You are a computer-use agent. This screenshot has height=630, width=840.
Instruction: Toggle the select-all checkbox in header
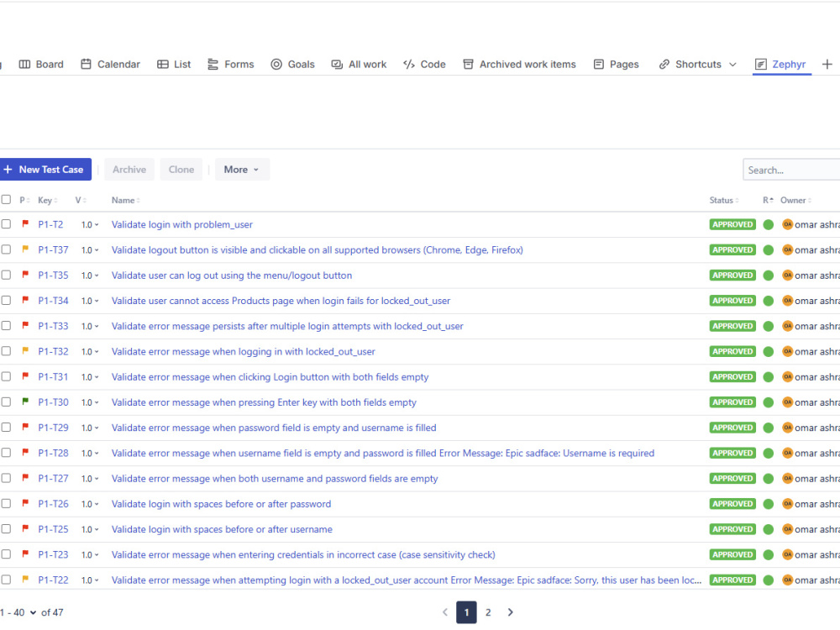(6, 200)
